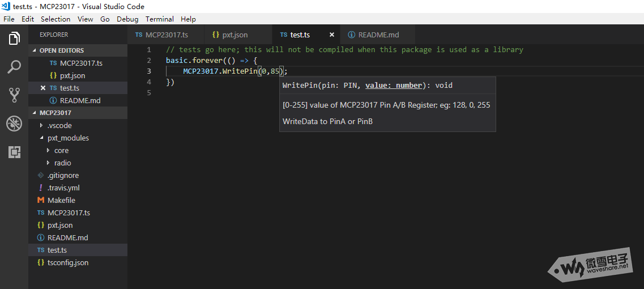Click the WritePin signature in tooltip

point(368,86)
